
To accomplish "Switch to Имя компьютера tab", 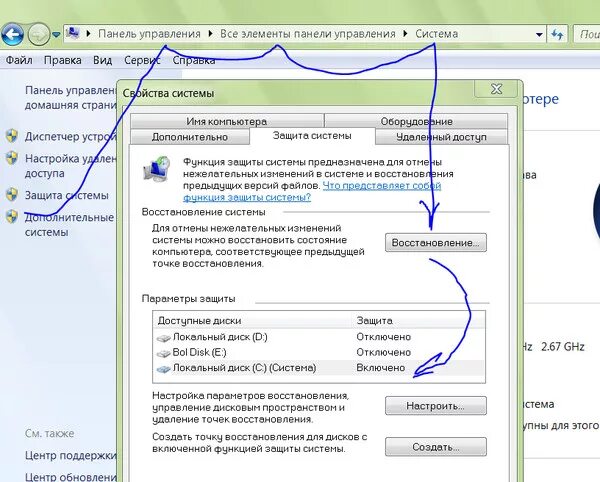I will coord(227,121).
